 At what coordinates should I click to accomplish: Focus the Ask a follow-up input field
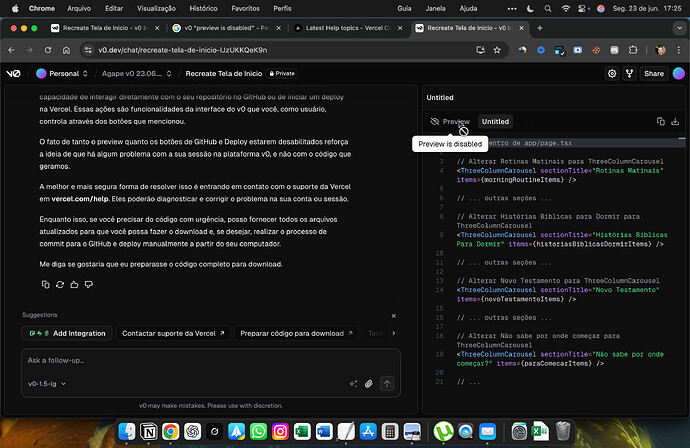point(211,360)
